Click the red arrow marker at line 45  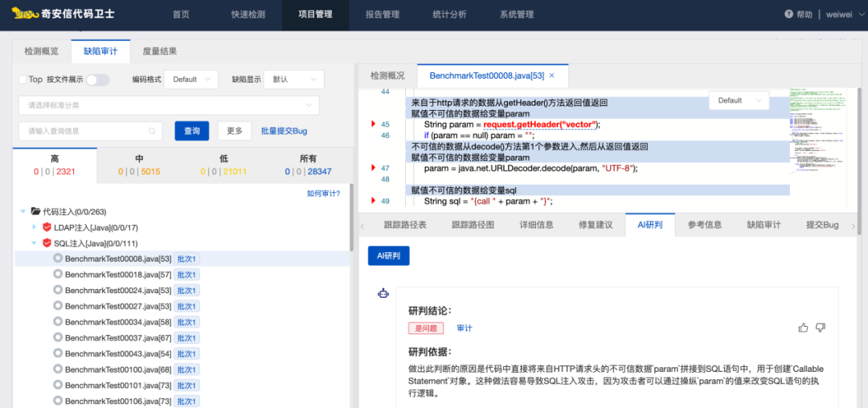click(x=373, y=124)
